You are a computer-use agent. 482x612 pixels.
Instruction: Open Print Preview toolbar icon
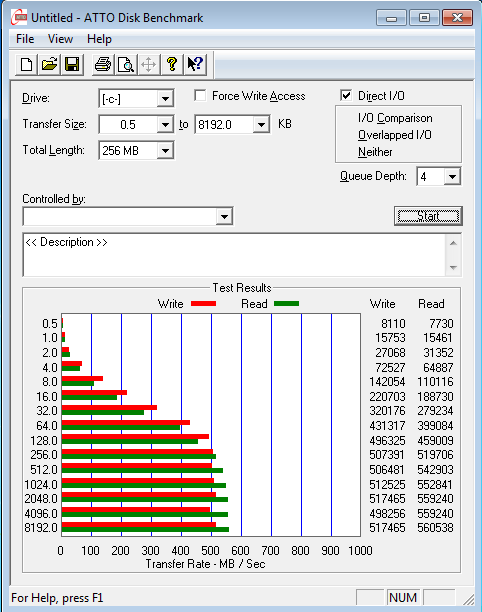coord(126,64)
